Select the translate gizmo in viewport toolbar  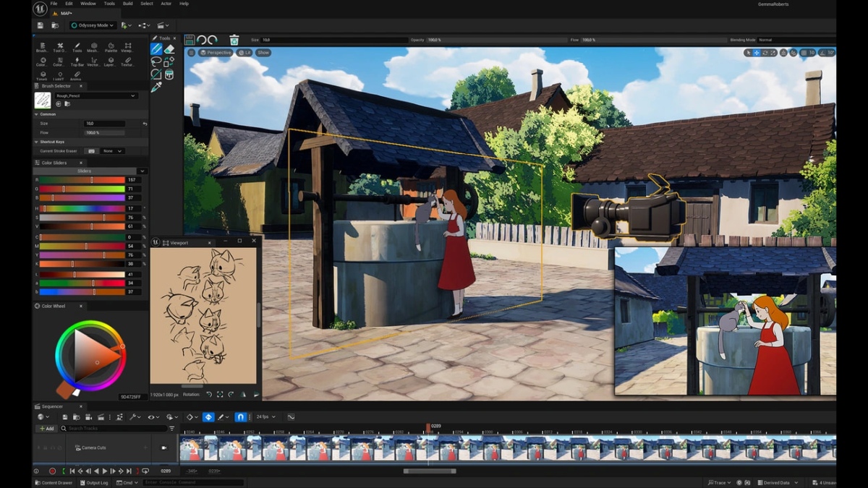click(x=757, y=53)
